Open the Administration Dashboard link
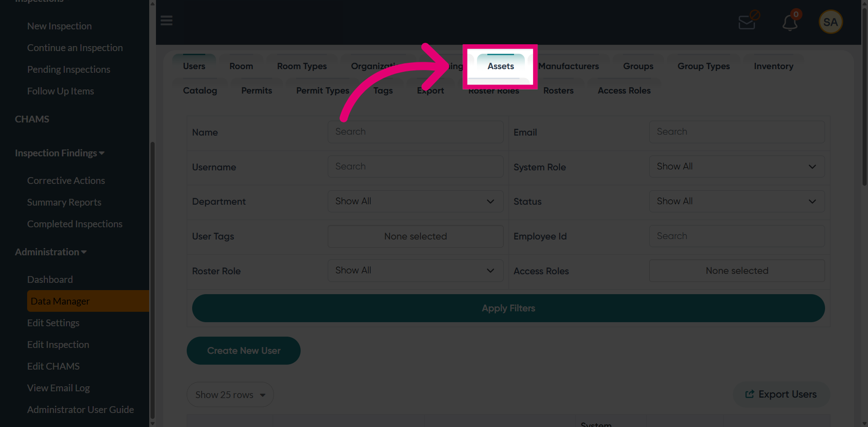The width and height of the screenshot is (868, 427). point(50,280)
